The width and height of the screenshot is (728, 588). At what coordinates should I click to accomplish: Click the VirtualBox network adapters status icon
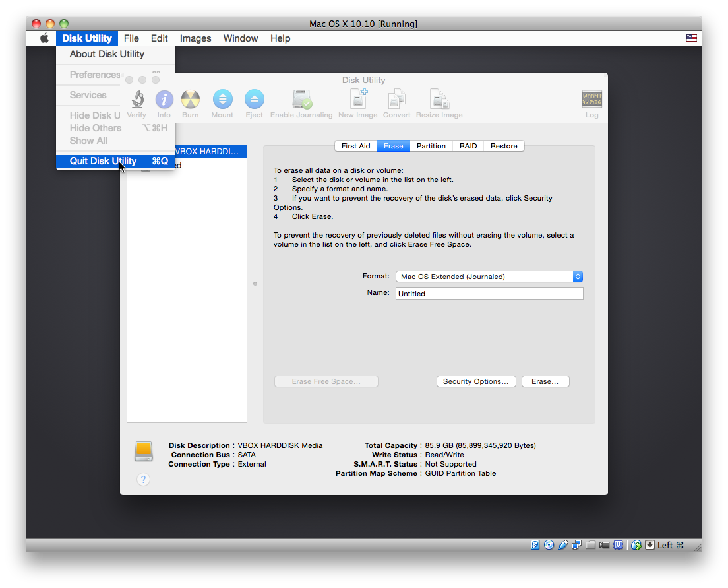(576, 544)
